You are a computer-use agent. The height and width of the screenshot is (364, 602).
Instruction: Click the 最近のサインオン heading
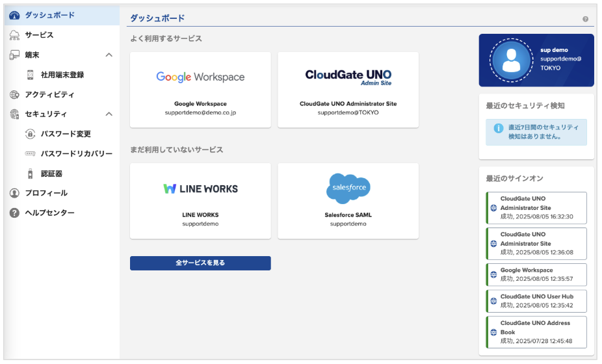[x=514, y=179]
